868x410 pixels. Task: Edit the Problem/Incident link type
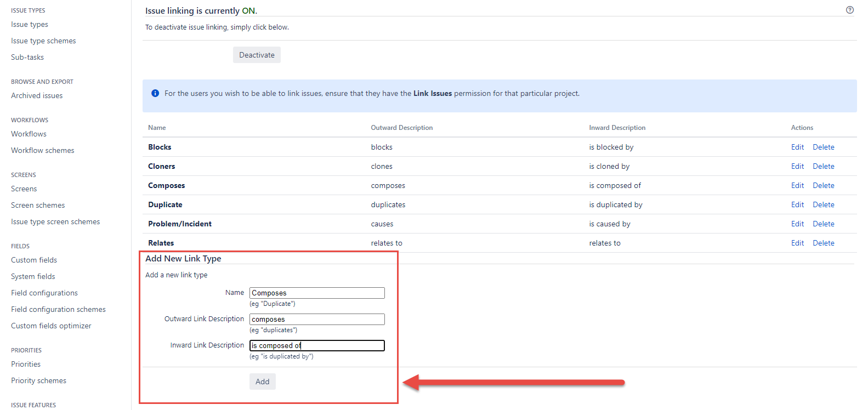point(797,224)
